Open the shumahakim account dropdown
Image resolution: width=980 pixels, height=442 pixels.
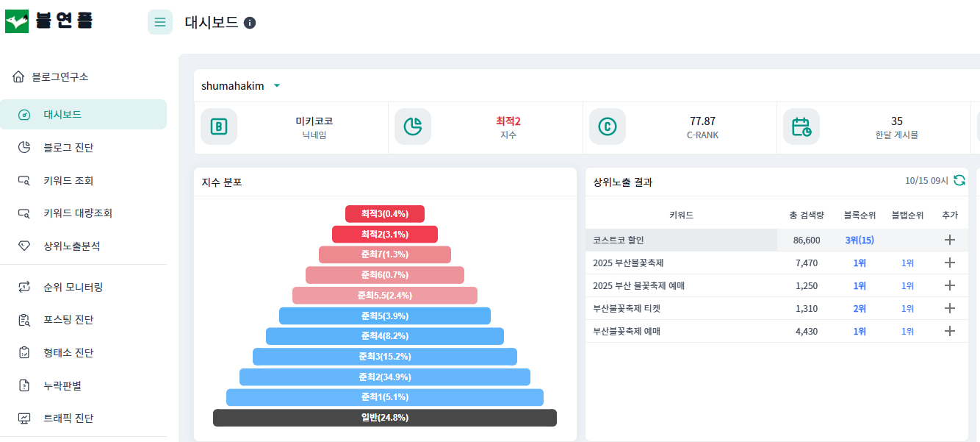pyautogui.click(x=277, y=86)
